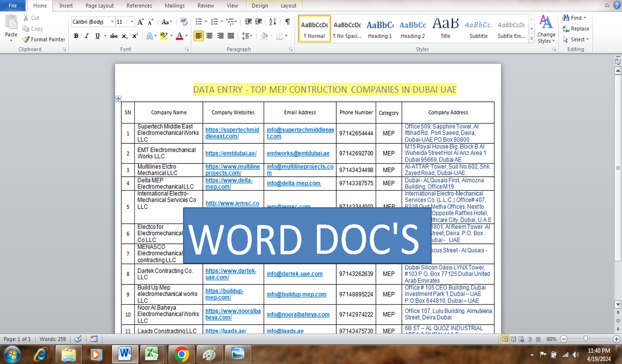Toggle Bold formatting
This screenshot has height=364, width=622.
click(x=76, y=36)
